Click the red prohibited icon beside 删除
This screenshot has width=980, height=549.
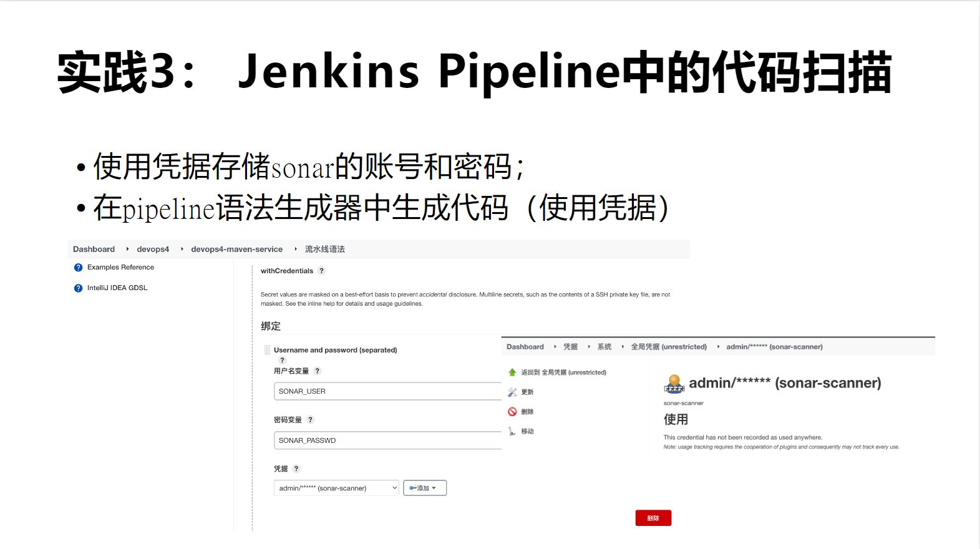pos(512,412)
